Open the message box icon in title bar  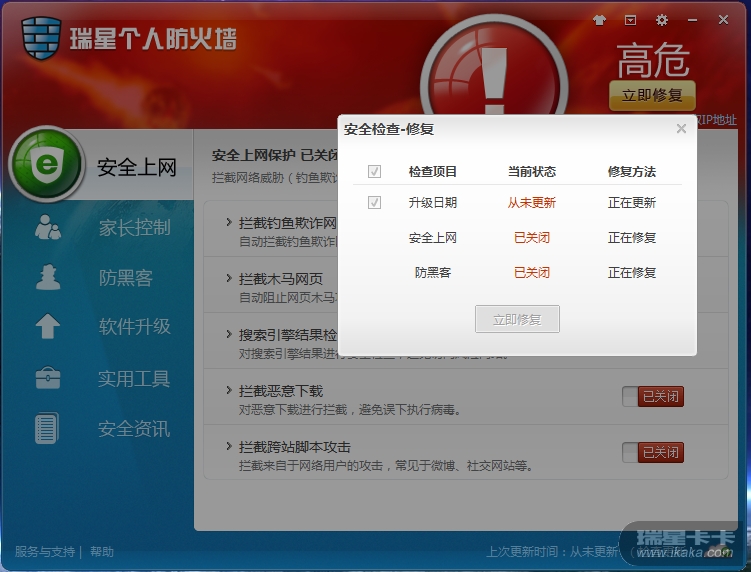point(630,20)
